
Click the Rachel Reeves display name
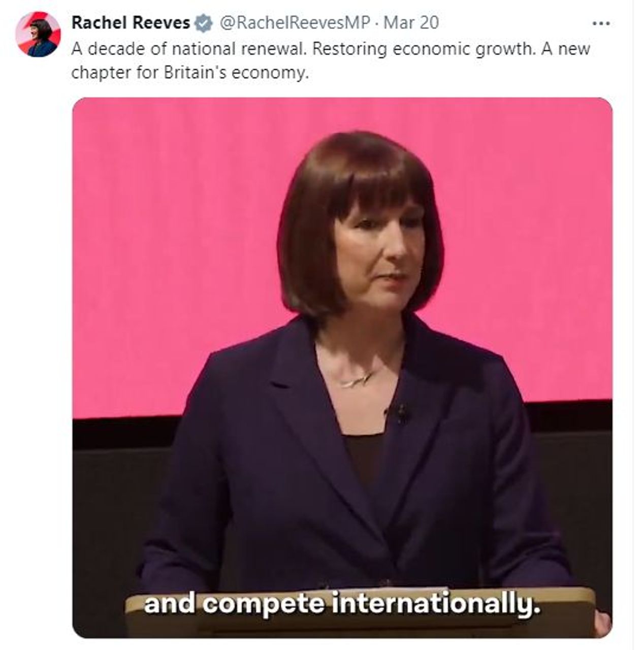pyautogui.click(x=131, y=23)
